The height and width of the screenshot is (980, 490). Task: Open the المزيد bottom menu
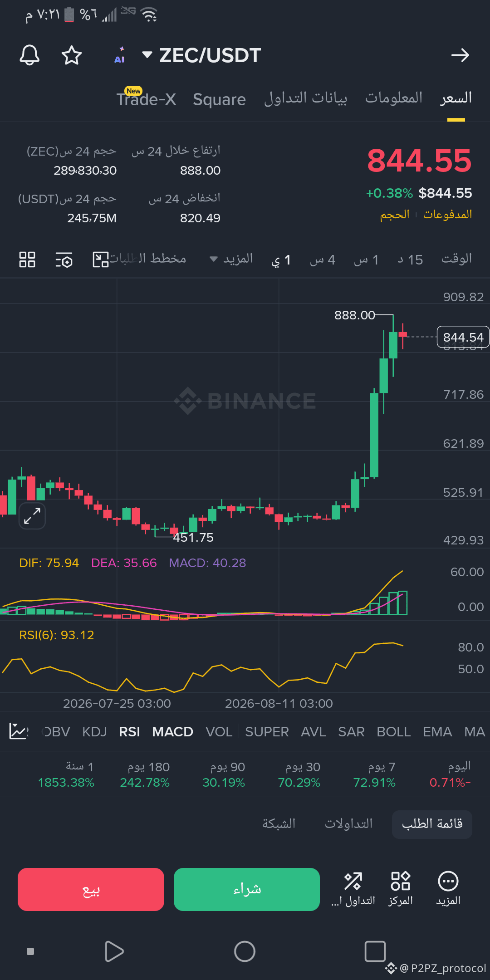[448, 888]
